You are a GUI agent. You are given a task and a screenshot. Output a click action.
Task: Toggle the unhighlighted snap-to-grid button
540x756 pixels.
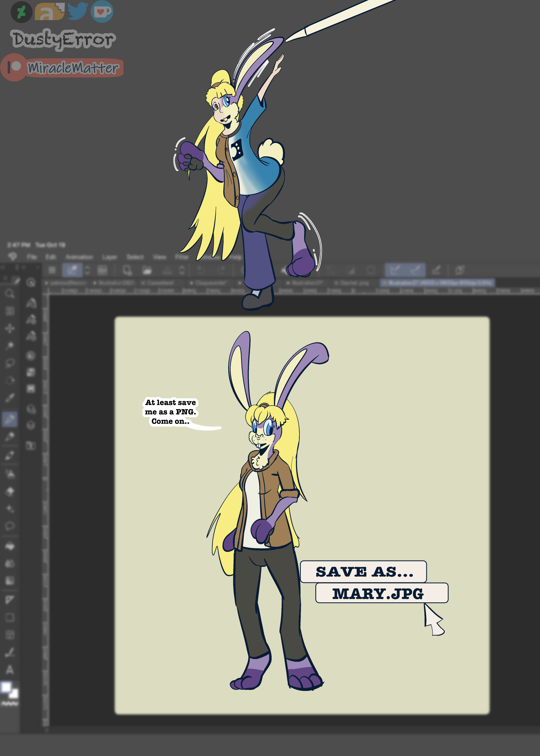pyautogui.click(x=437, y=270)
